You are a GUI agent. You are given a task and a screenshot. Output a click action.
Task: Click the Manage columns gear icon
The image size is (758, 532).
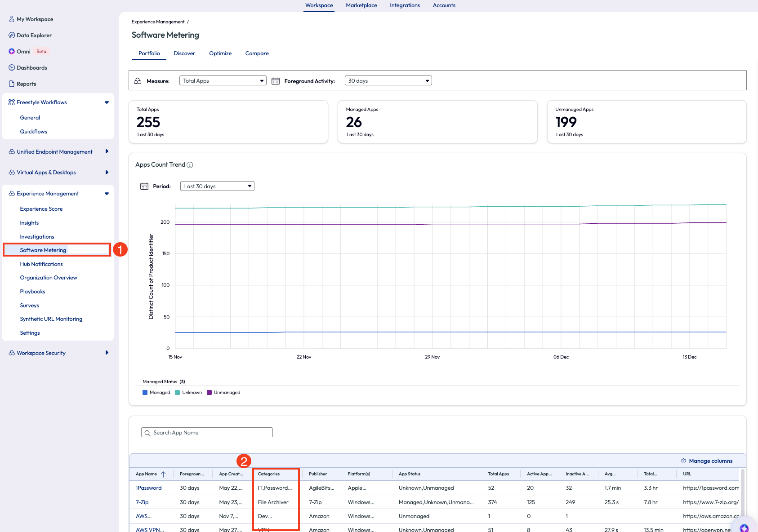click(x=683, y=461)
